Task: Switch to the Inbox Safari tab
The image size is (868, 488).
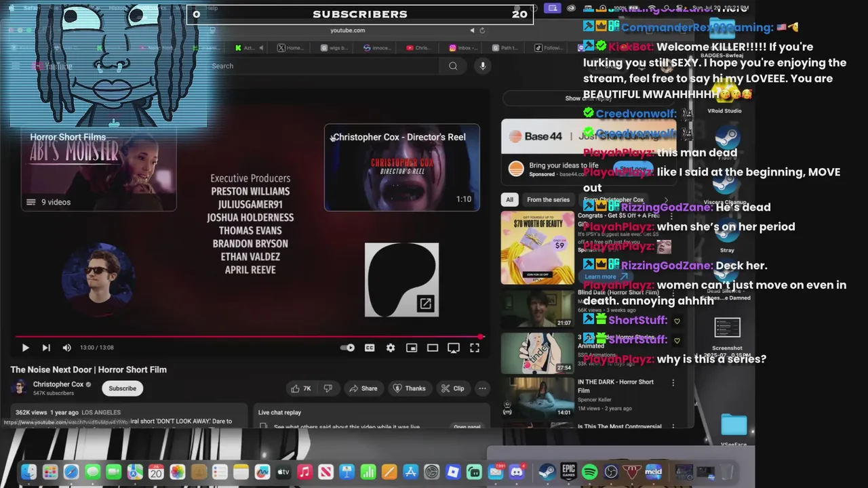Action: pyautogui.click(x=464, y=47)
